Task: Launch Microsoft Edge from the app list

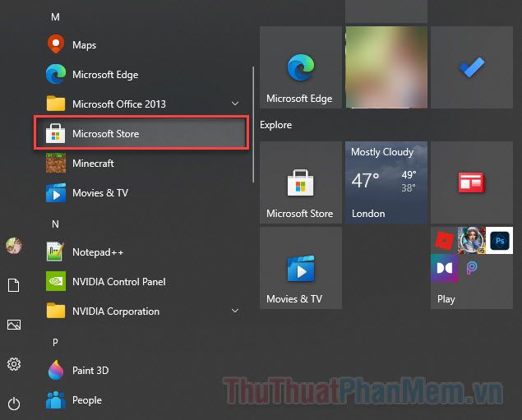Action: point(141,74)
